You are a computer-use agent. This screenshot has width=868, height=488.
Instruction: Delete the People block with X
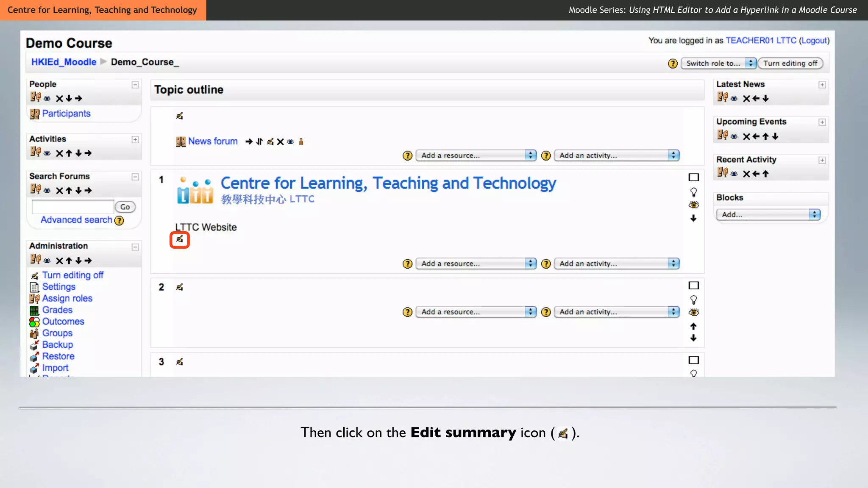(x=59, y=99)
